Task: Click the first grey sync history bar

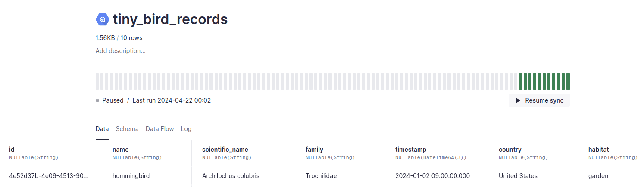Action: pos(97,81)
